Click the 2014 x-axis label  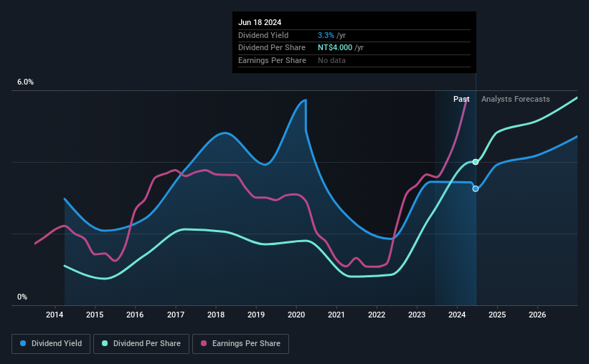tap(55, 315)
